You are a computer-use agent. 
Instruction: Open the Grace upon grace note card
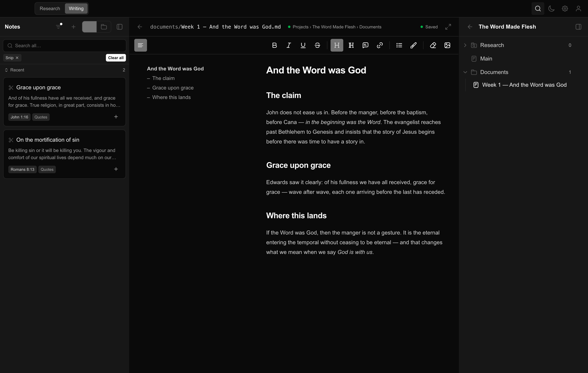65,102
